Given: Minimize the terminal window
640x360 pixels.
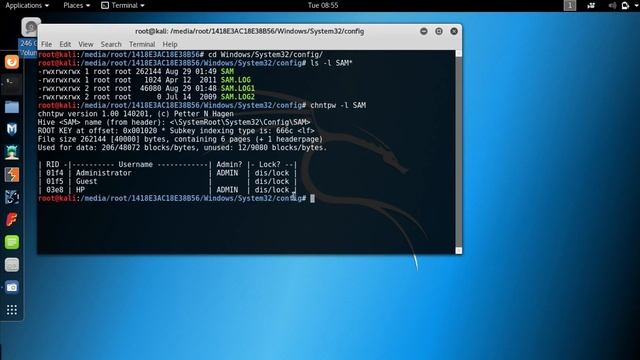Looking at the screenshot, I should click(x=424, y=31).
